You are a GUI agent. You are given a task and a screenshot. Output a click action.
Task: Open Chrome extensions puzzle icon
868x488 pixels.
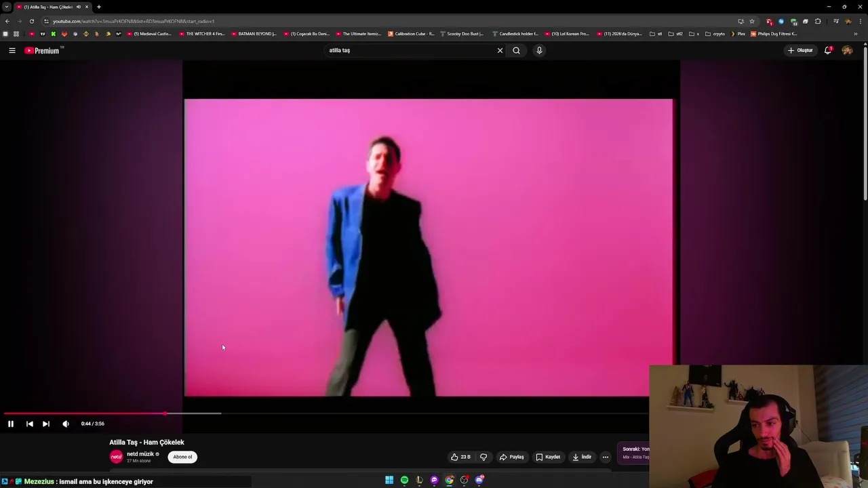[x=818, y=21]
